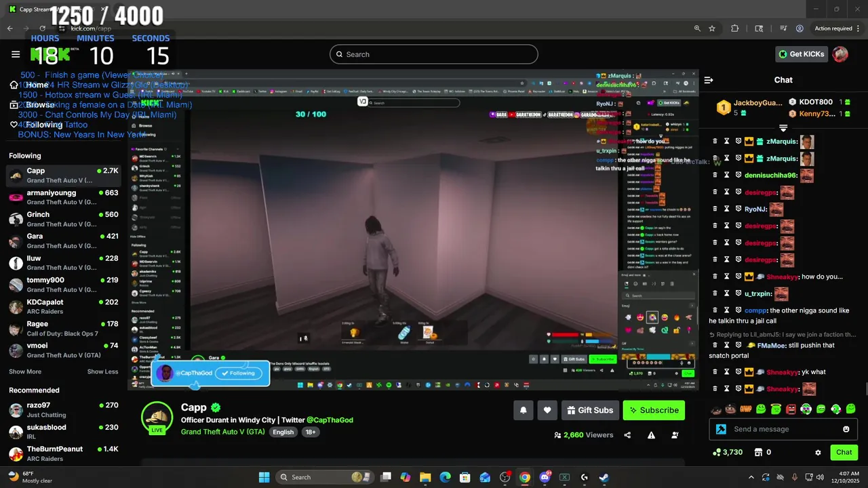This screenshot has width=868, height=488.
Task: Open Chrome profile icon in the toolbar
Action: 800,28
